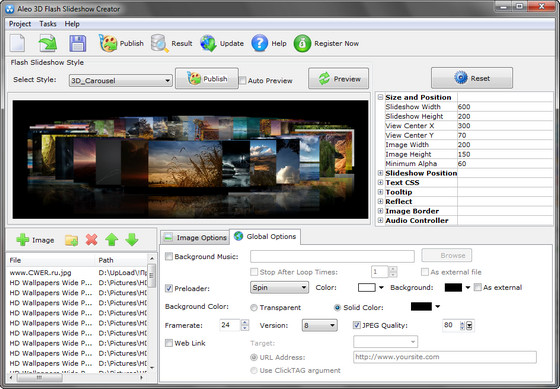Add folder of images icon

coord(71,240)
